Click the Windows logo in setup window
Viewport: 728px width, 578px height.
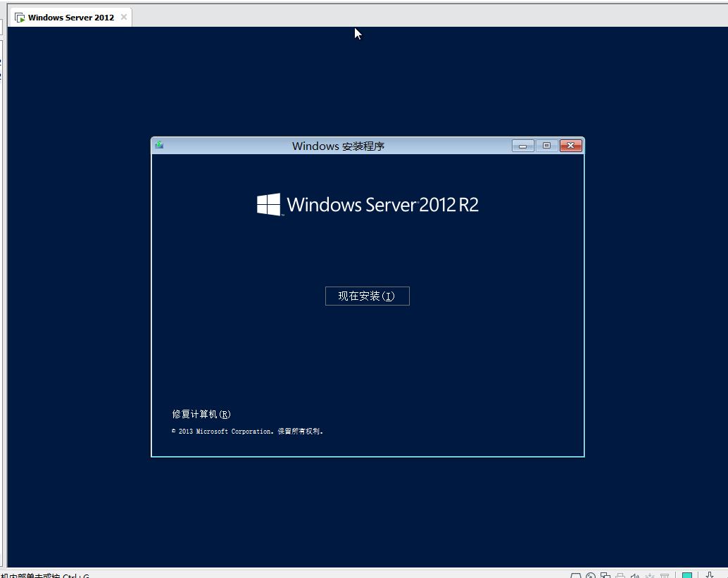click(x=268, y=204)
